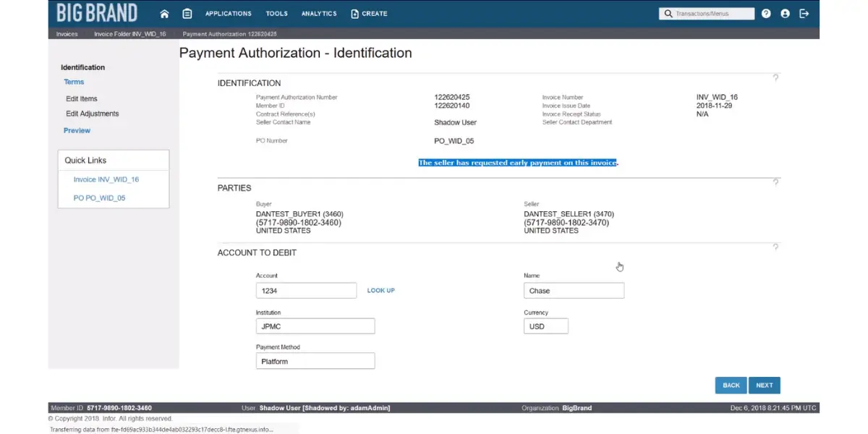Open the document list icon beside Home
Viewport: 868px width, 434px height.
[x=187, y=14]
